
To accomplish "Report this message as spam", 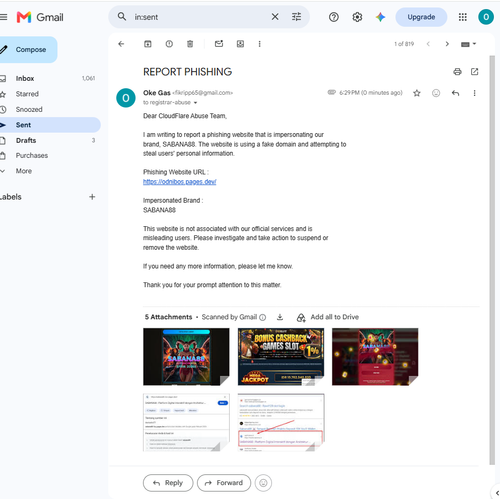I will (169, 44).
